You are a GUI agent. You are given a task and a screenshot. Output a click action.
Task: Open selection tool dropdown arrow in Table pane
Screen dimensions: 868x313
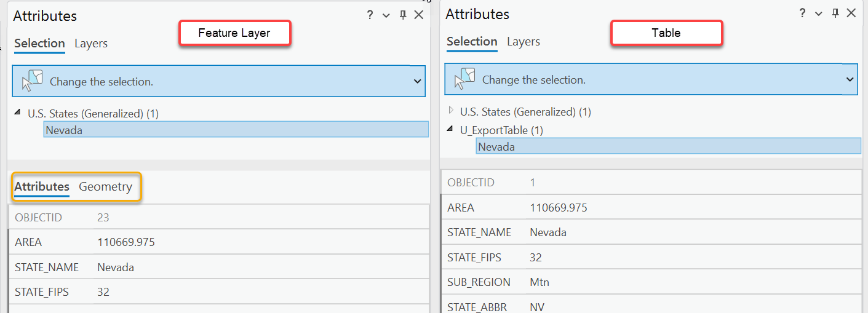click(x=850, y=79)
